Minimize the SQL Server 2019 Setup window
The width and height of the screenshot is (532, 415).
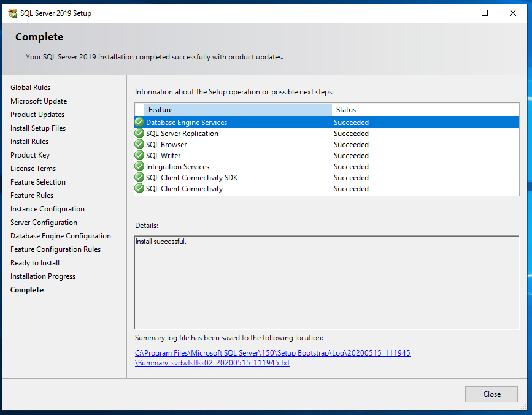point(457,13)
